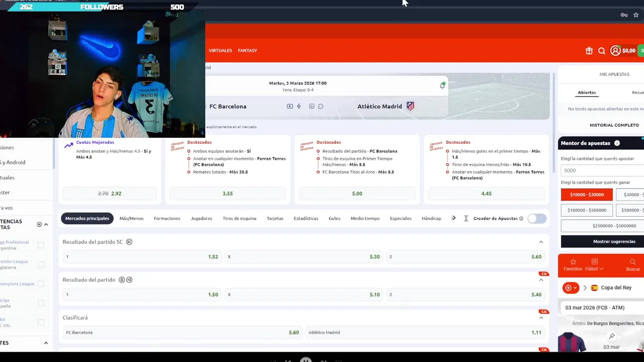
Task: Select the boosted odds 2.92 bet
Action: 110,194
